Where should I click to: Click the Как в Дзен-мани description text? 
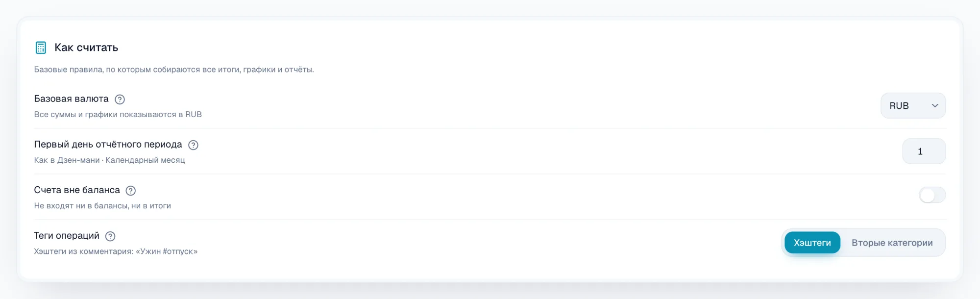point(109,160)
